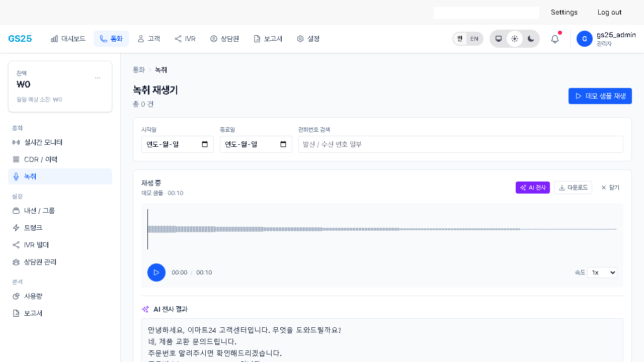Click the bar chart icon beside 대시보드
644x362 pixels.
coord(54,39)
